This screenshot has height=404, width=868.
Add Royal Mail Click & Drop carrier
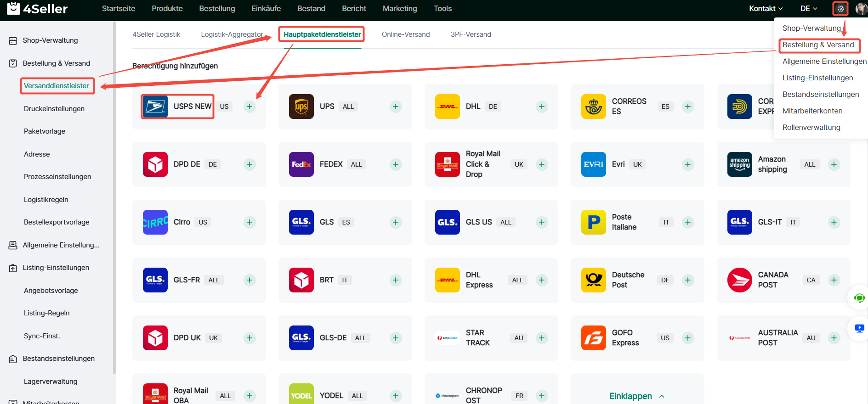(x=542, y=164)
